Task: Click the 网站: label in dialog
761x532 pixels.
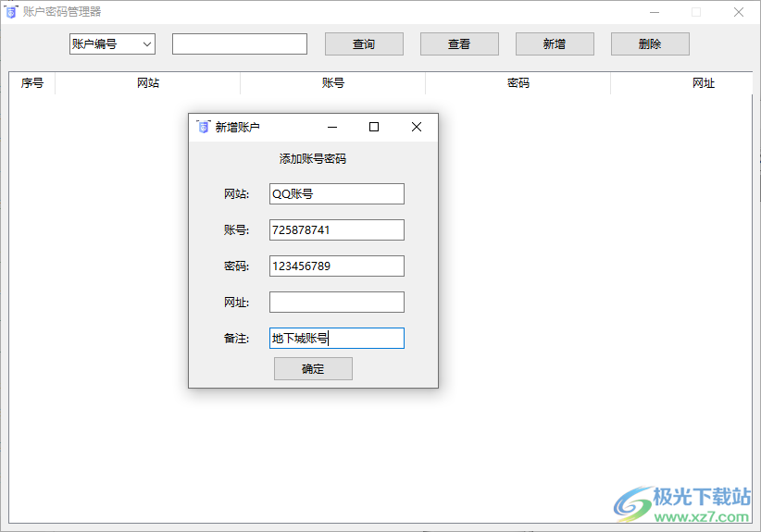Action: coord(236,194)
